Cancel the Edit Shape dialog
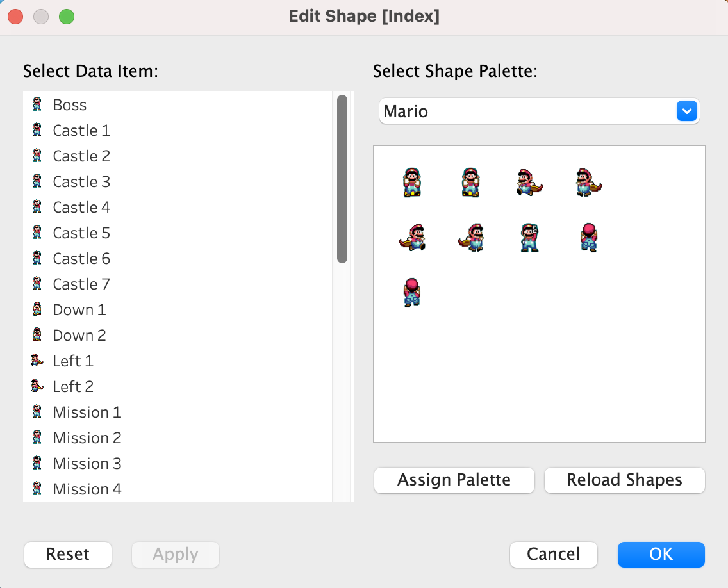Image resolution: width=728 pixels, height=588 pixels. click(553, 555)
